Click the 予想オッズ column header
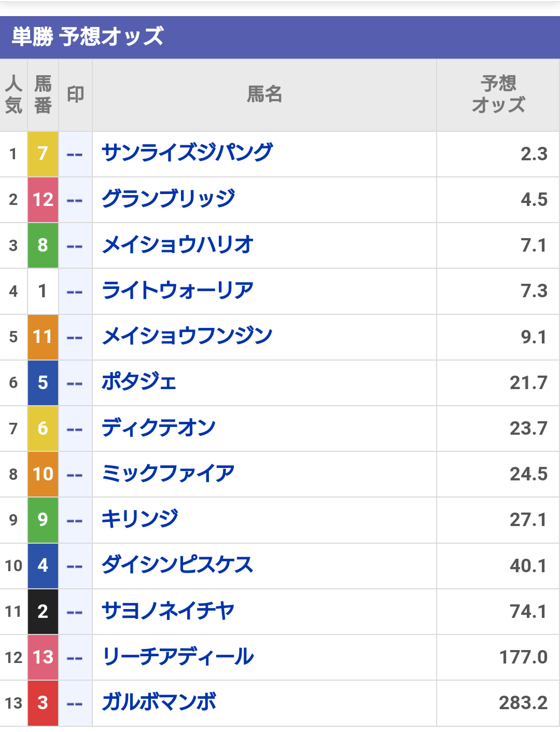The width and height of the screenshot is (560, 732). coord(498,94)
